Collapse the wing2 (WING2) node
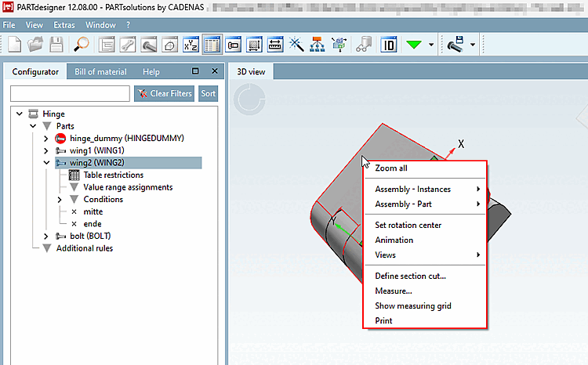 pos(46,163)
